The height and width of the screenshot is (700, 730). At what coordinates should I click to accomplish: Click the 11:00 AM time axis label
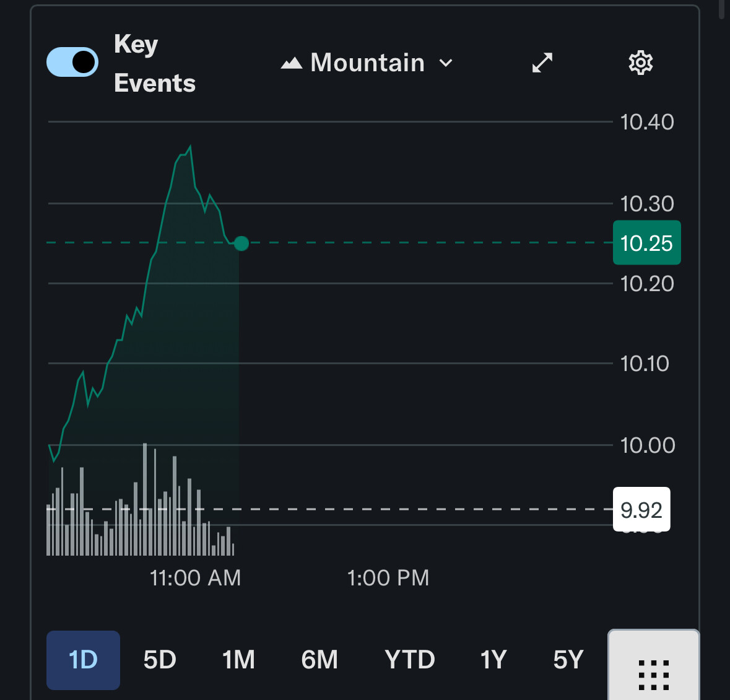pyautogui.click(x=195, y=578)
